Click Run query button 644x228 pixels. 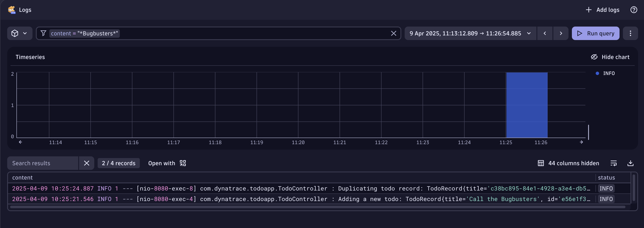[595, 33]
